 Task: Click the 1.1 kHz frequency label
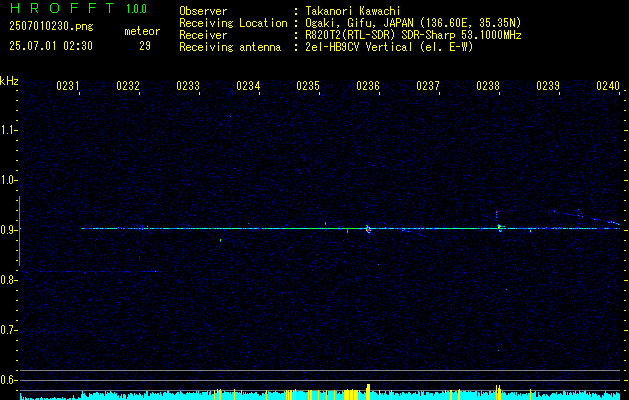click(8, 130)
